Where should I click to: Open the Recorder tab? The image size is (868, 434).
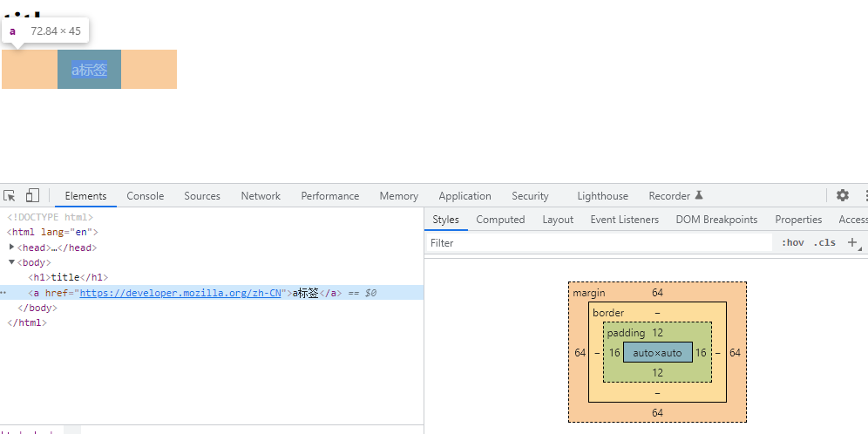[676, 196]
